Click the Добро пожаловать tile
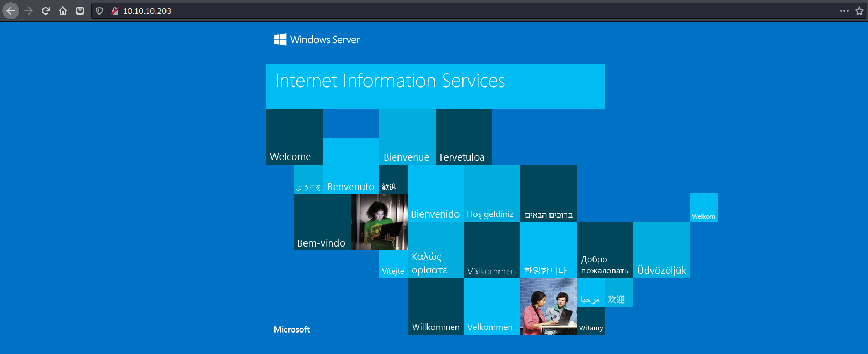Screen dimensions: 868x354 (x=605, y=250)
